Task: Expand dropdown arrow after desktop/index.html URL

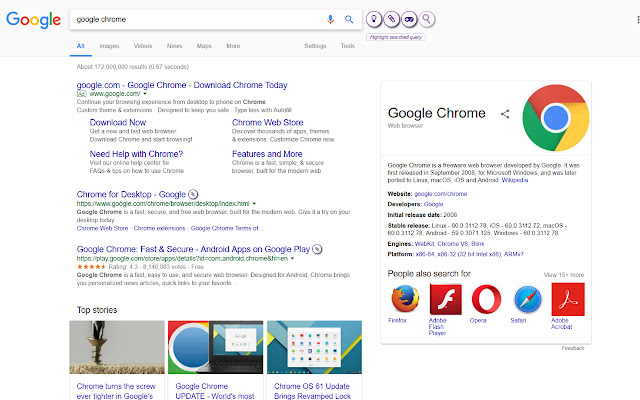Action: [x=254, y=203]
